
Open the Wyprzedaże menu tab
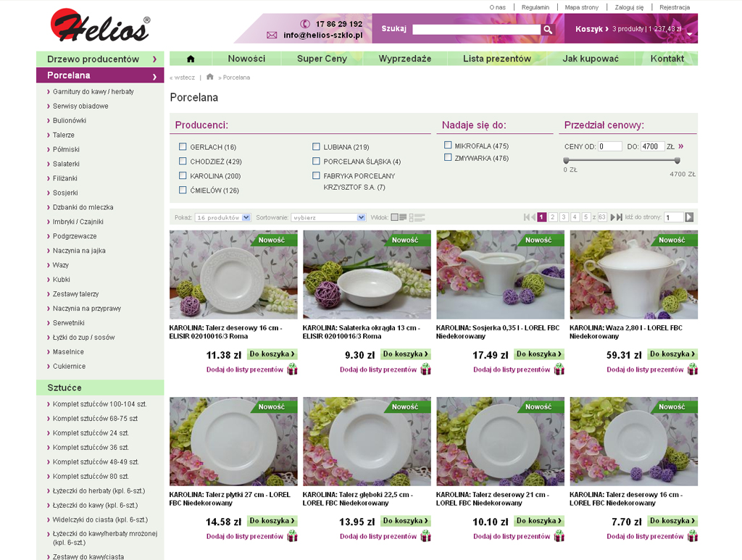404,59
